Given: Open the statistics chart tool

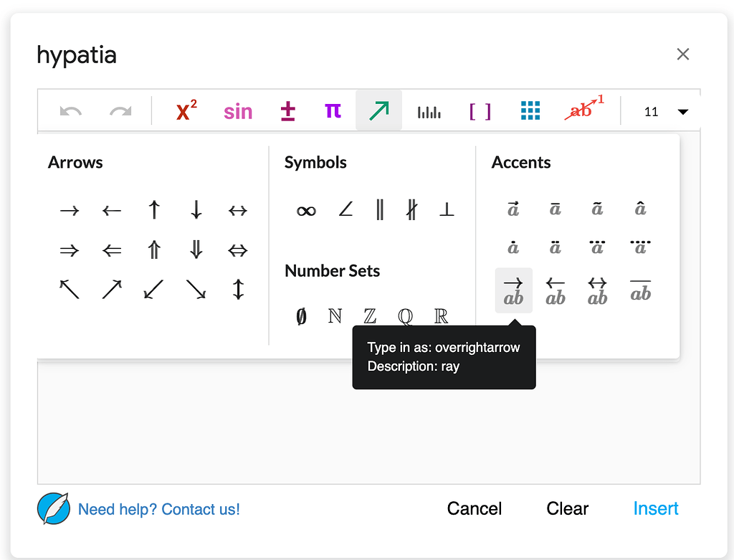Looking at the screenshot, I should pyautogui.click(x=429, y=110).
